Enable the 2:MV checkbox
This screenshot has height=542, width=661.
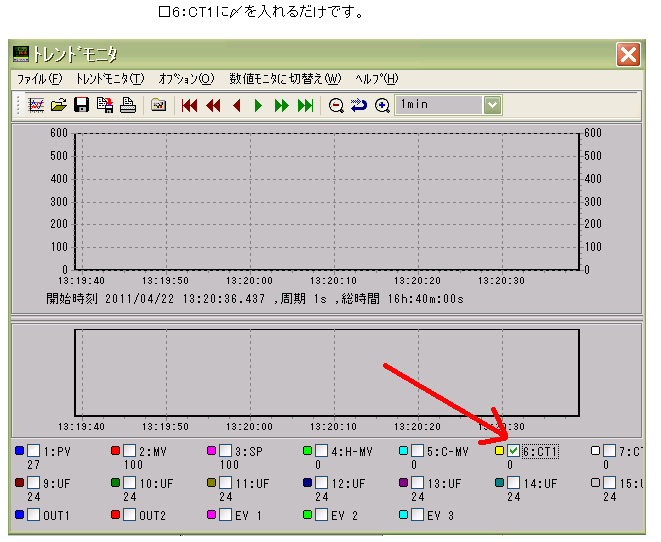[x=129, y=451]
